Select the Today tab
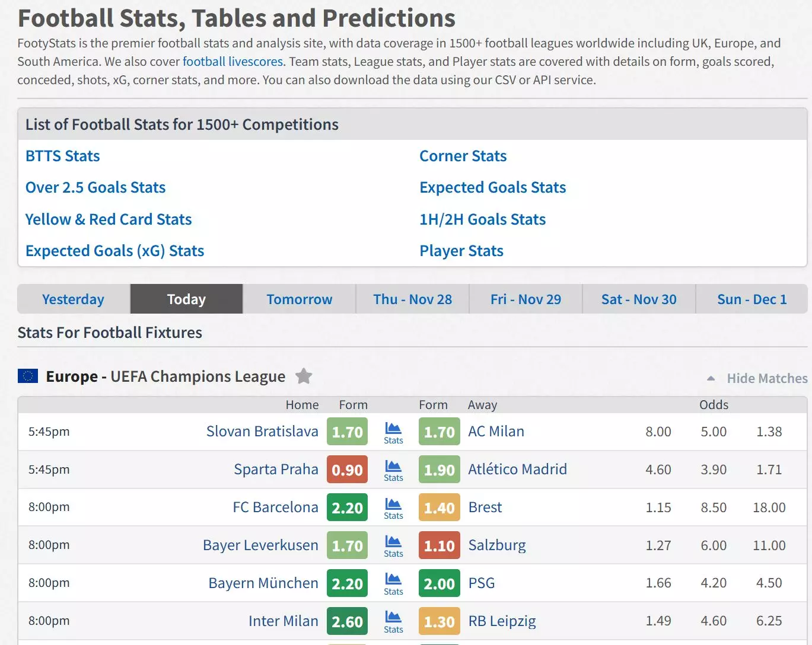Screen dimensions: 812x645 (186, 299)
